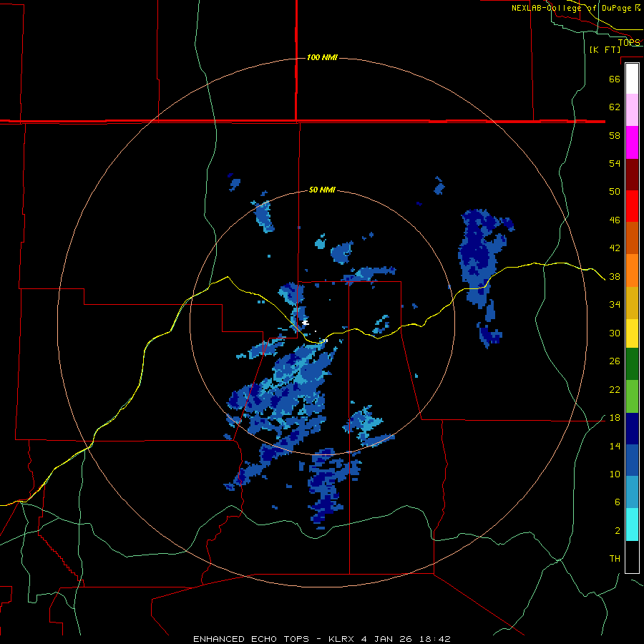Click the white color swatch near 66
644x644 pixels.
click(632, 79)
